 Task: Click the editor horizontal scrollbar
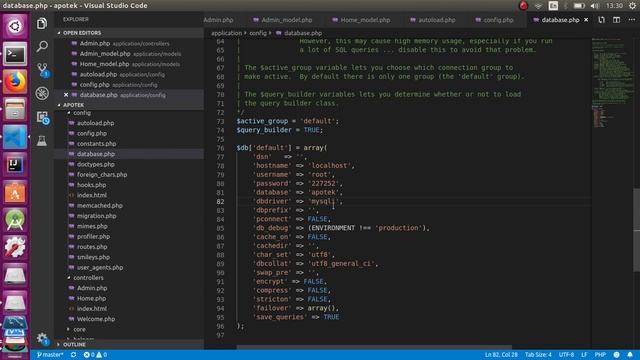pyautogui.click(x=373, y=347)
